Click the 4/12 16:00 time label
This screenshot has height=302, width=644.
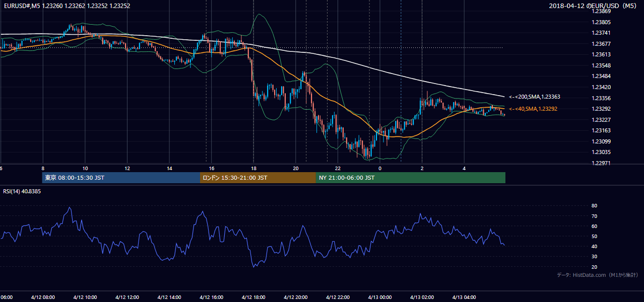(x=212, y=297)
